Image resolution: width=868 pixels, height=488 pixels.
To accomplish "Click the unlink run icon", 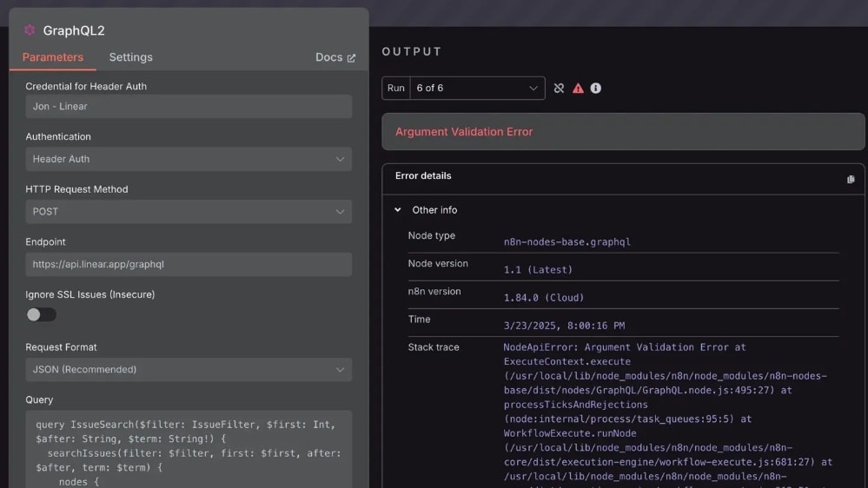I will coord(559,88).
